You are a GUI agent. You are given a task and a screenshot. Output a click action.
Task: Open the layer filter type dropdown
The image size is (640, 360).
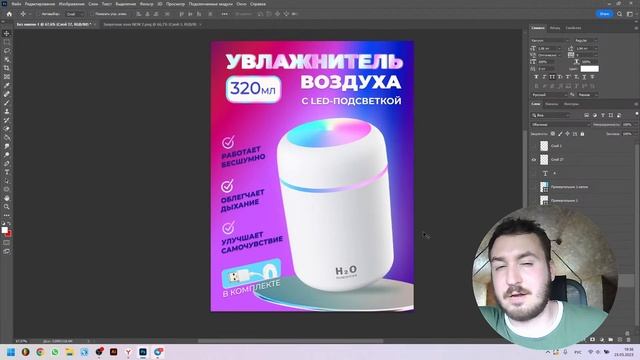click(551, 116)
